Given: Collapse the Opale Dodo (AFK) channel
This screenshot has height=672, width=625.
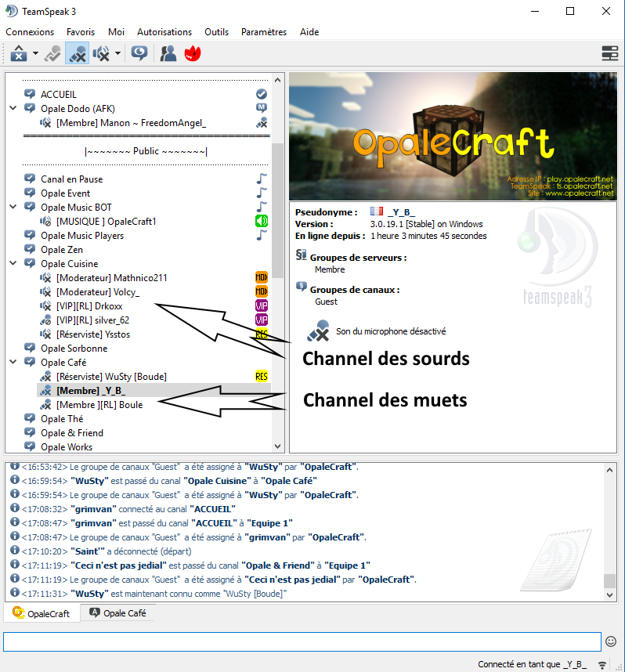Looking at the screenshot, I should tap(13, 108).
